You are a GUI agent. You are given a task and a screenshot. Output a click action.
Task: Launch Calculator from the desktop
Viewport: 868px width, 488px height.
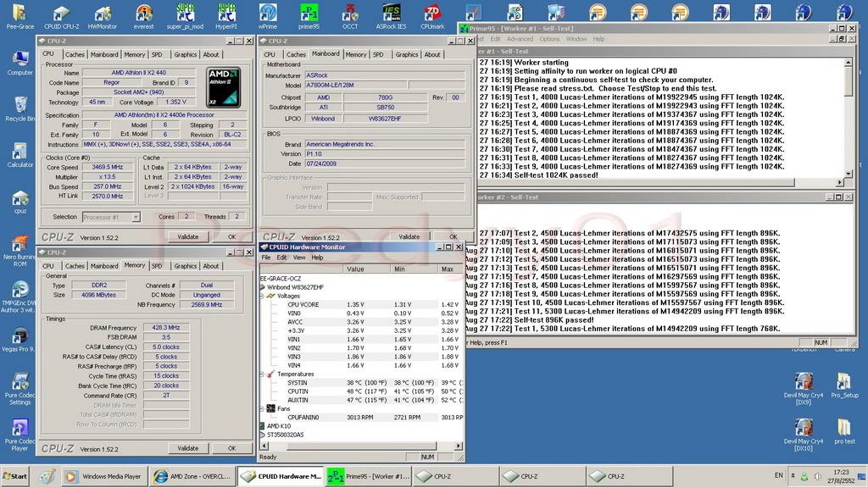[x=20, y=155]
